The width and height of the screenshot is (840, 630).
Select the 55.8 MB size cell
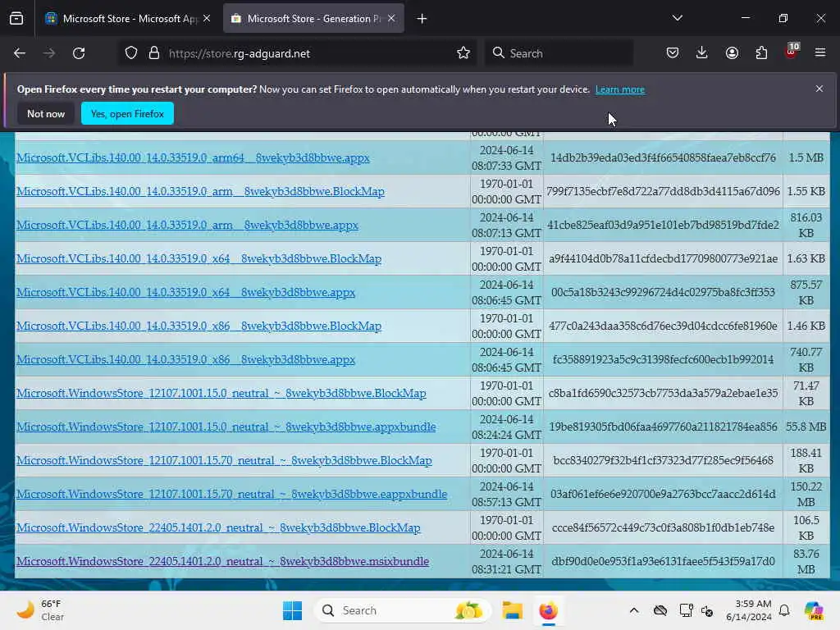(806, 427)
